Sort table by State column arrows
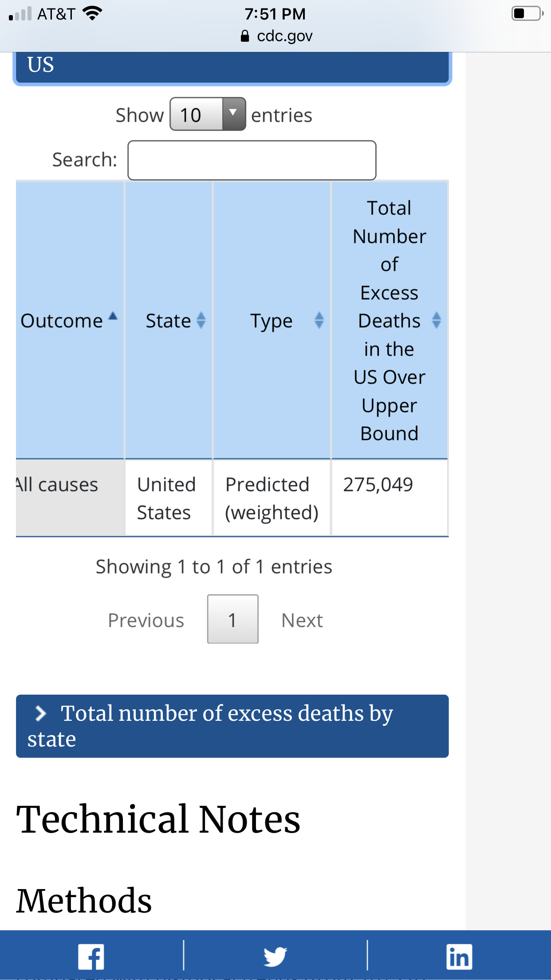The image size is (551, 980). 201,320
